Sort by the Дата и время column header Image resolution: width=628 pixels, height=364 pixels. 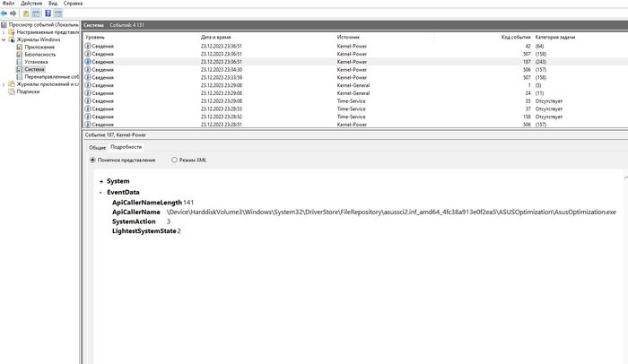coord(216,37)
